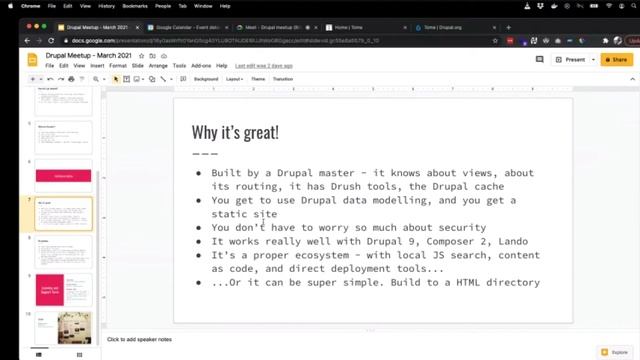This screenshot has width=640, height=360.
Task: Insert a text box
Action: click(x=127, y=79)
